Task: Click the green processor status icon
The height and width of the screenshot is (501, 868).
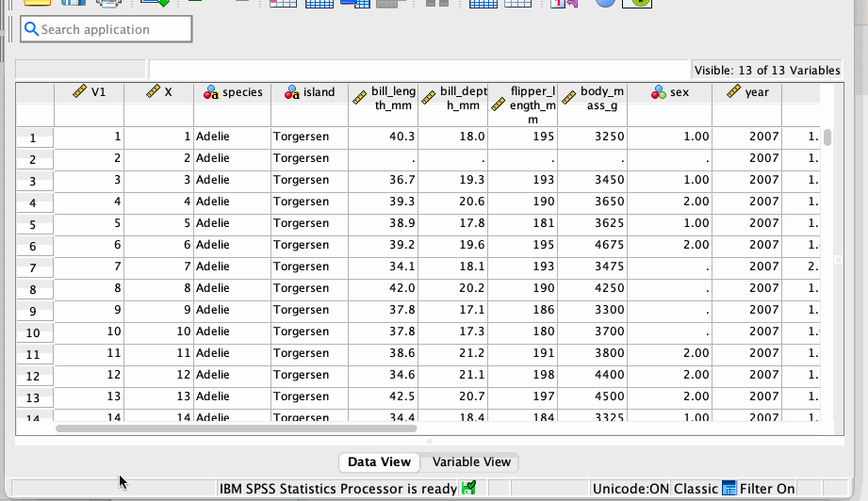Action: (468, 488)
